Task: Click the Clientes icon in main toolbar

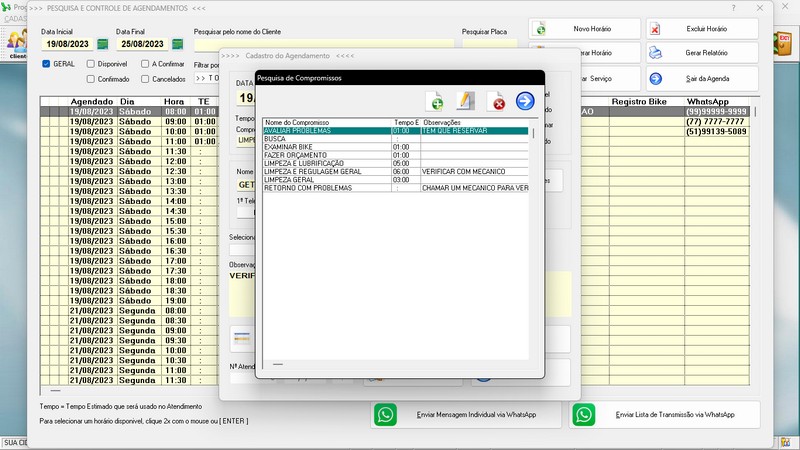Action: (x=17, y=43)
